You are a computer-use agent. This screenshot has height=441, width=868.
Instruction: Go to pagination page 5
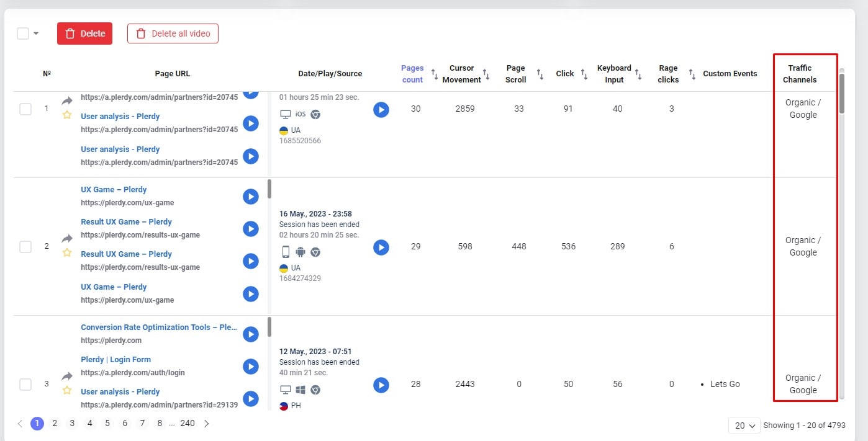[x=107, y=424]
